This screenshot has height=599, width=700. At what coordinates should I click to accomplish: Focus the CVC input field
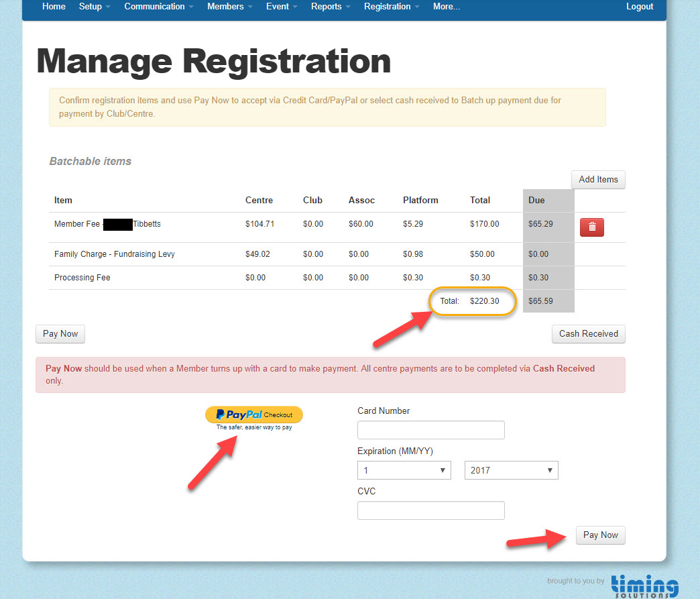tap(431, 510)
